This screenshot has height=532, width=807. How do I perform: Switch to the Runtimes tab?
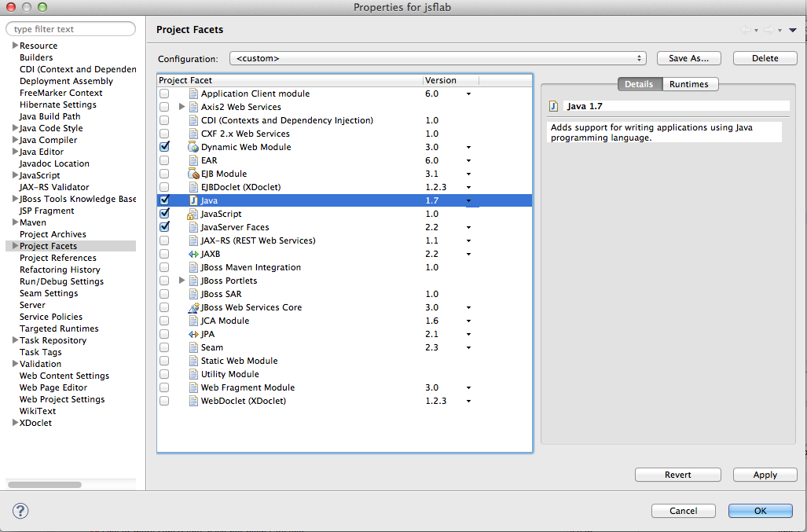690,84
